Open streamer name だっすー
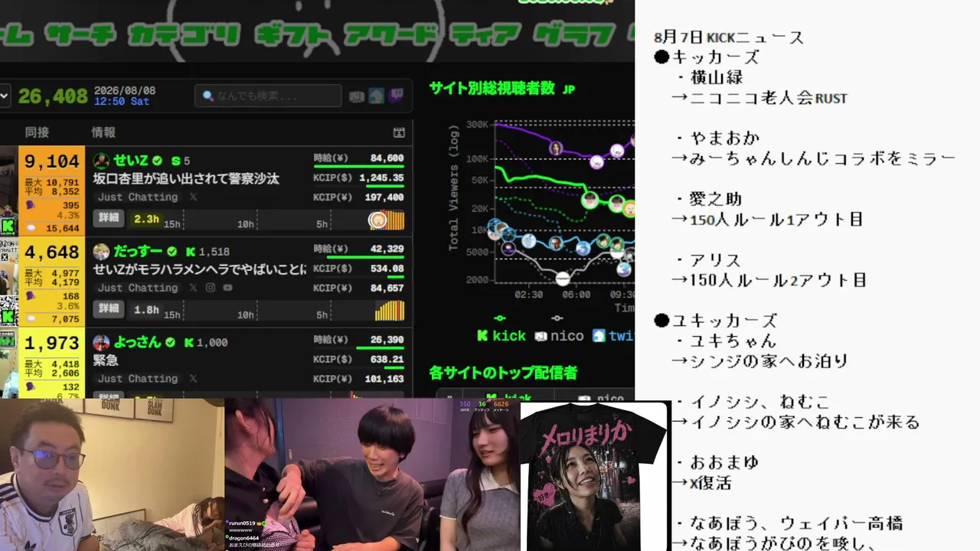 tap(139, 252)
